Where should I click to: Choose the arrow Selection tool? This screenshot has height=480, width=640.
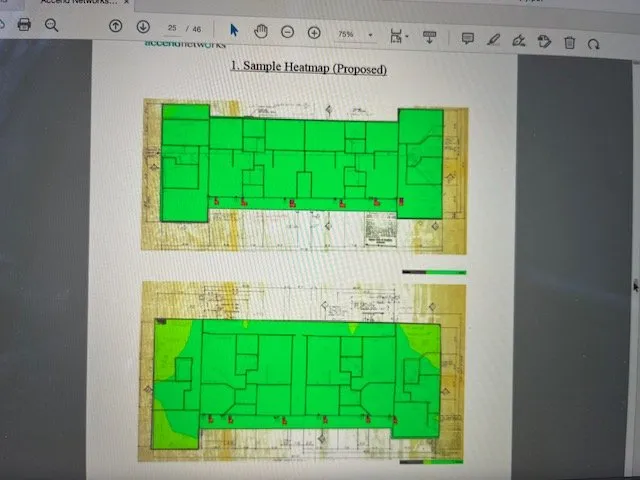click(x=234, y=31)
